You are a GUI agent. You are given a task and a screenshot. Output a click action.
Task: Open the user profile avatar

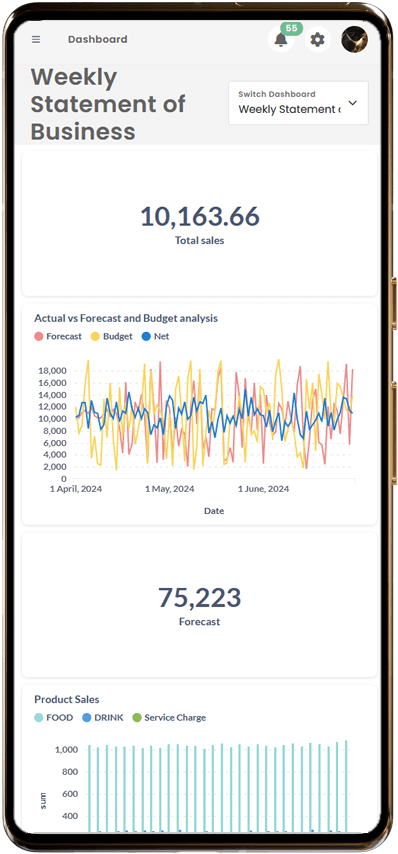[x=354, y=40]
